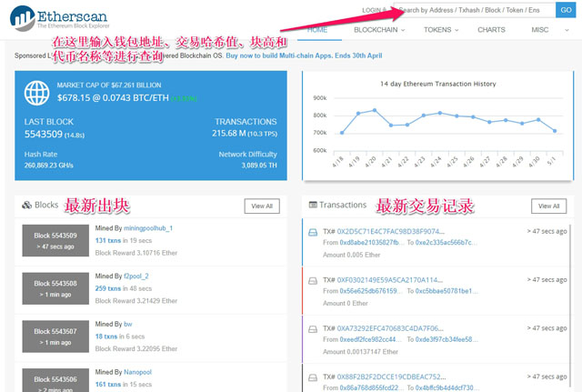Open the MISC menu
Viewport: 582px width, 392px height.
pyautogui.click(x=539, y=30)
